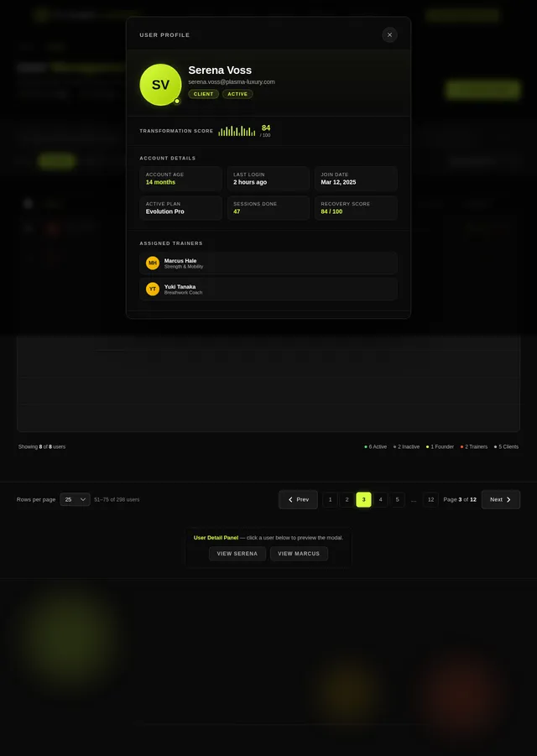Screen dimensions: 537x756
Task: Click the VIEW MARCUS button
Action: coord(299,554)
